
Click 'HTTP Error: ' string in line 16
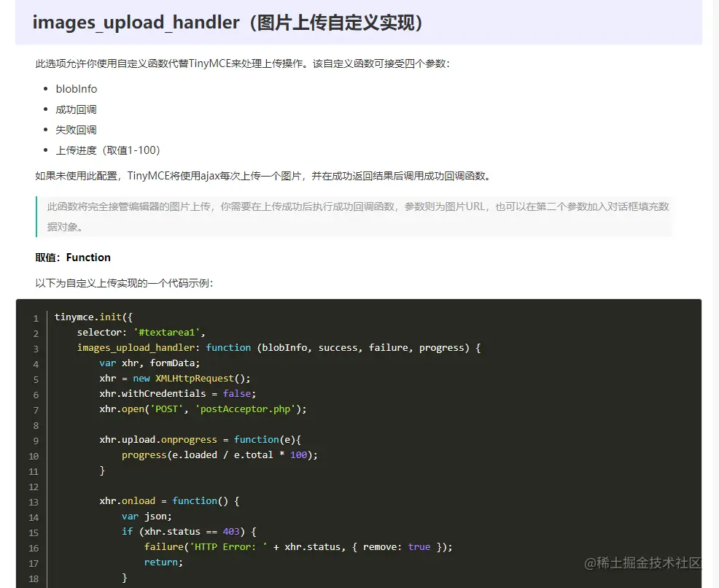pyautogui.click(x=228, y=546)
